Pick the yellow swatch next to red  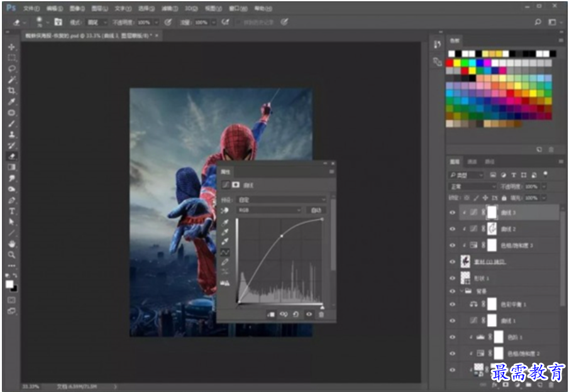[x=457, y=63]
